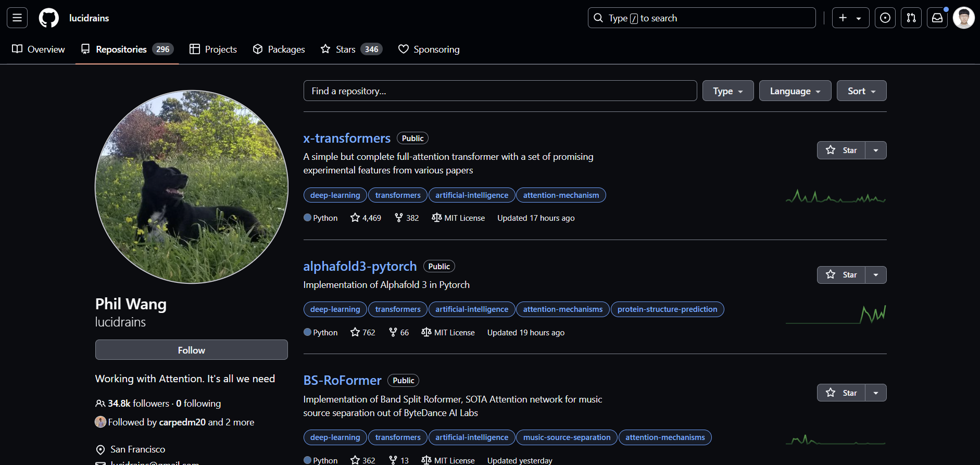Screen dimensions: 980x465
Task: Click the San Francisco location pin icon
Action: point(100,449)
